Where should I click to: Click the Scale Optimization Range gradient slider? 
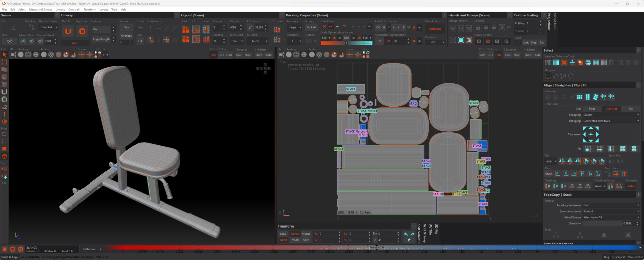click(x=346, y=43)
